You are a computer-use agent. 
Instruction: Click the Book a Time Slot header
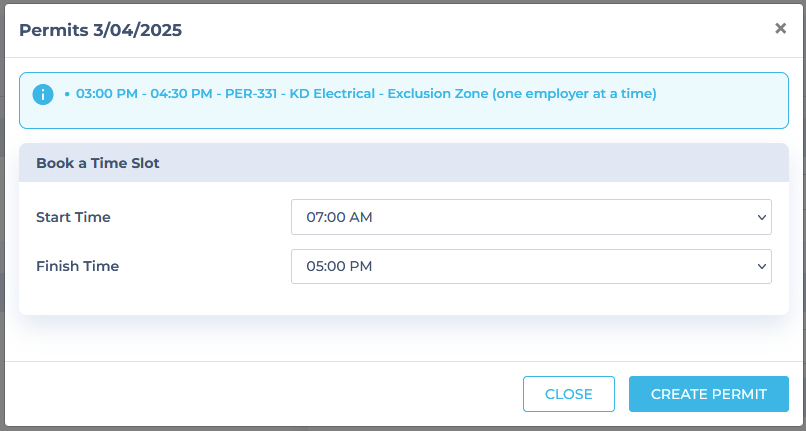click(98, 163)
